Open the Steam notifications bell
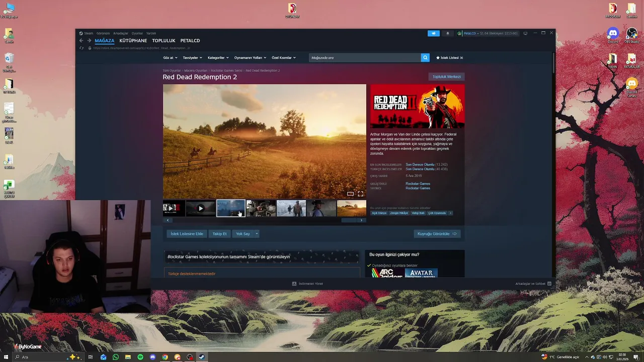Screen dimensions: 644x362 (447, 33)
